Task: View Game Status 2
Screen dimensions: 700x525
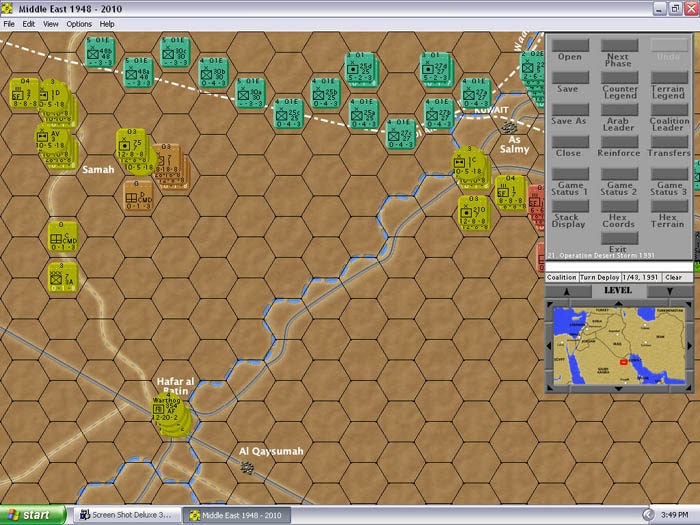Action: point(619,174)
